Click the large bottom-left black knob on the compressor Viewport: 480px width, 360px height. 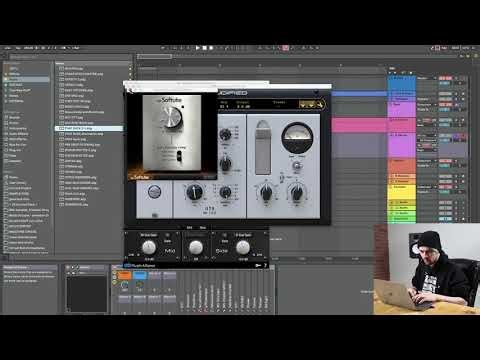click(194, 193)
